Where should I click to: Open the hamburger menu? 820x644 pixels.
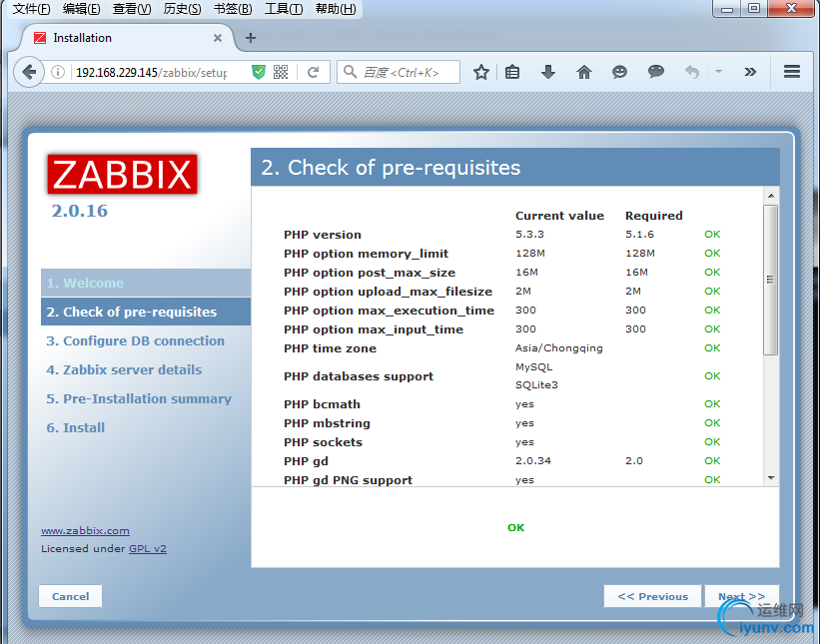point(792,72)
